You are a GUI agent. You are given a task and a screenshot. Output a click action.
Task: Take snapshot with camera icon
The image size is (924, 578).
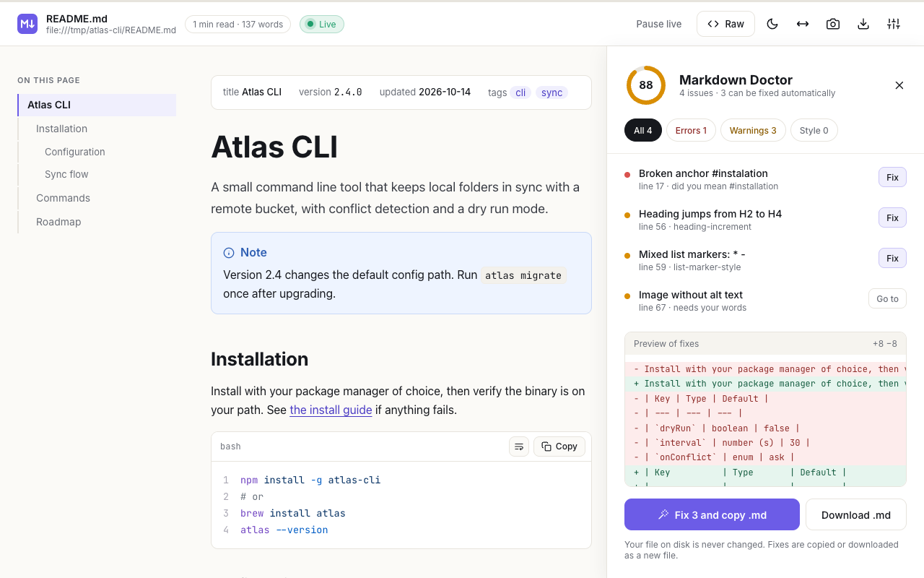coord(833,24)
